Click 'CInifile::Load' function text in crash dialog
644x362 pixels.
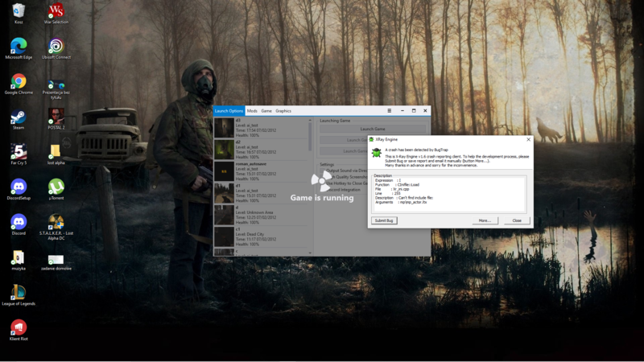[x=408, y=185]
